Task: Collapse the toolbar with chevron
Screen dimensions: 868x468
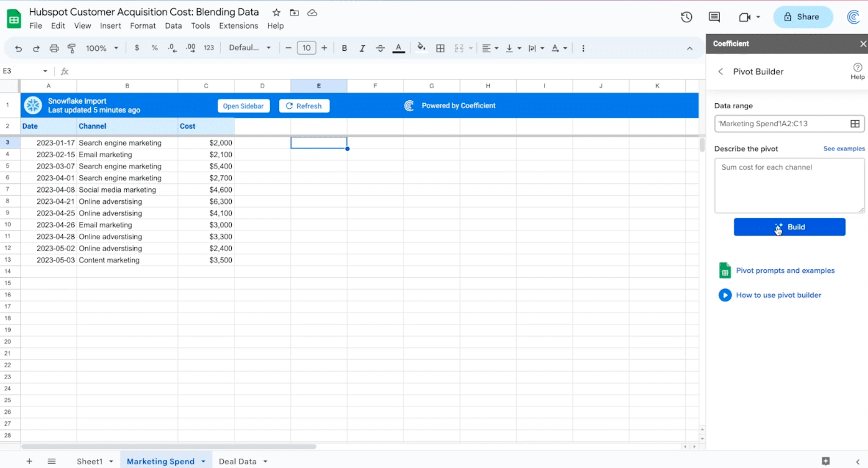Action: [690, 48]
